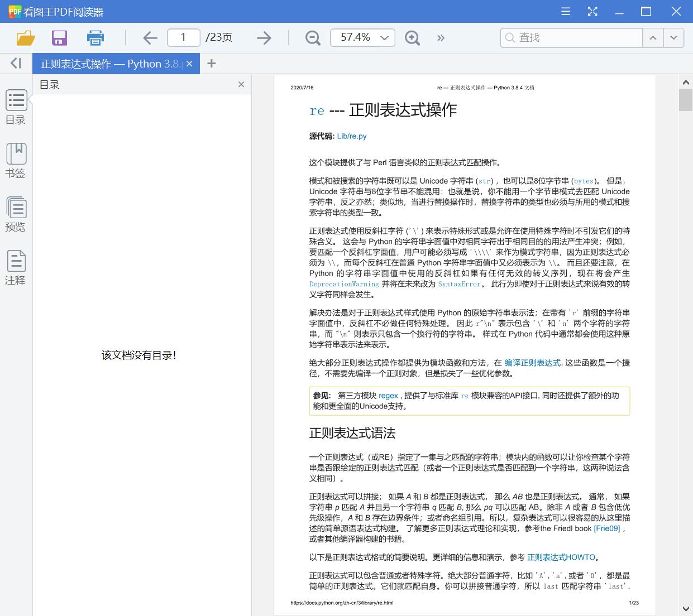
Task: Open a PDF file using the folder icon
Action: point(24,37)
